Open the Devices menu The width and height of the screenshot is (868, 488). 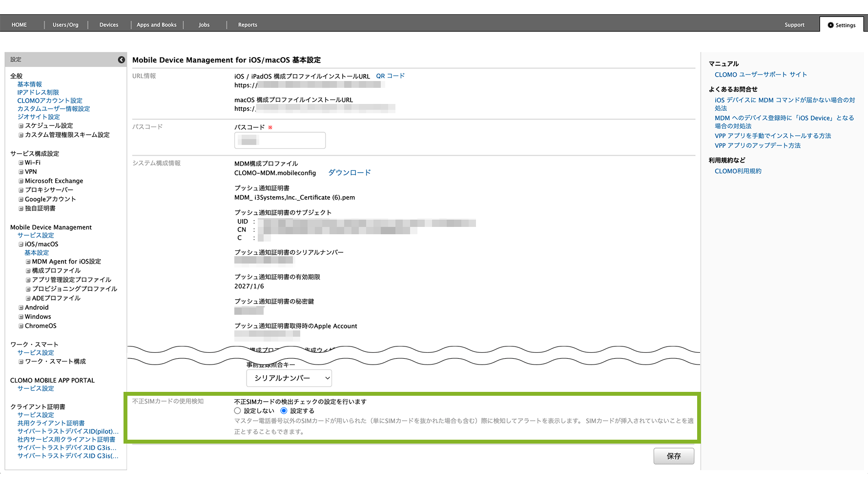coord(109,25)
